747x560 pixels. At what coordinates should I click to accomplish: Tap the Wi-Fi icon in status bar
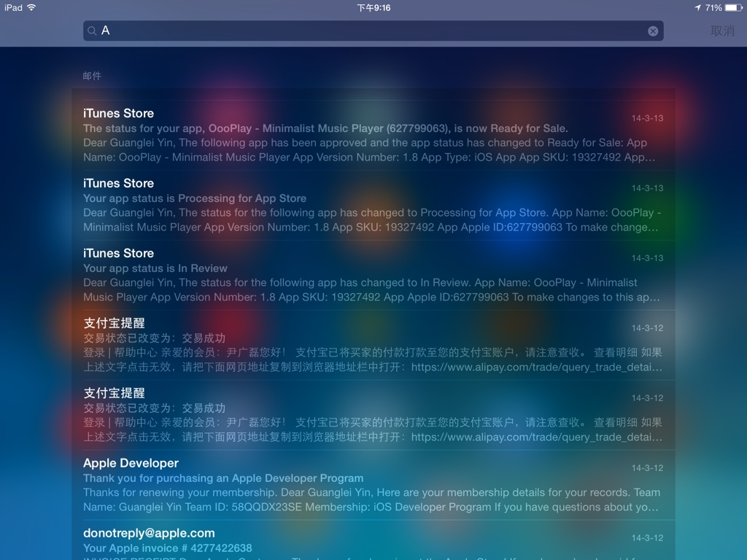coord(31,7)
